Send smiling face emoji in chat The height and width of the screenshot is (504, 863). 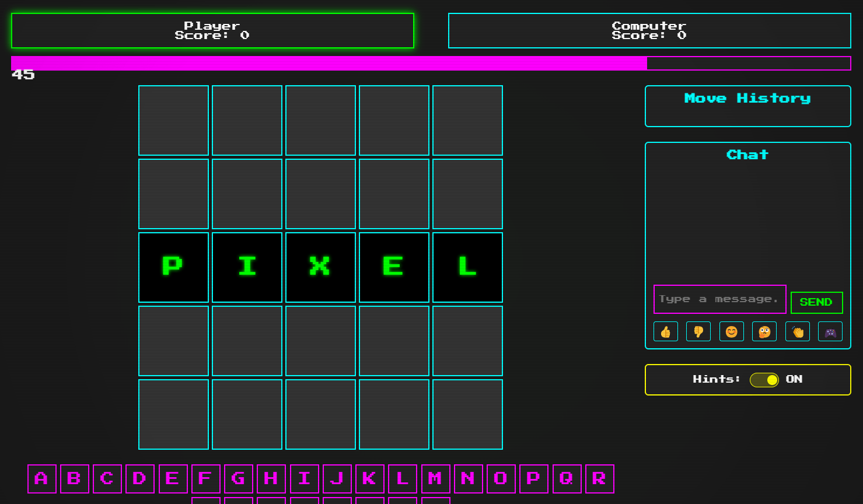click(732, 332)
